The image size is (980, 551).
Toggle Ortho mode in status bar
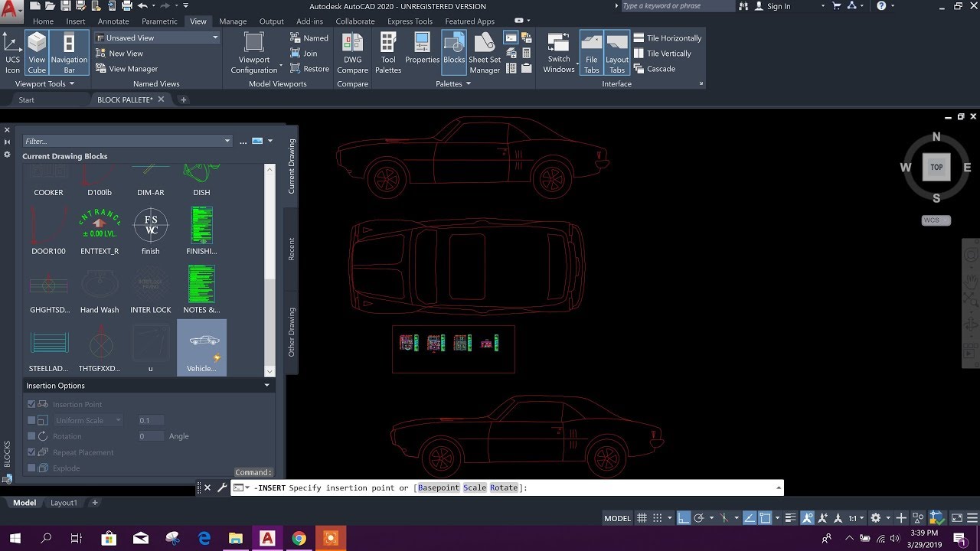(684, 518)
